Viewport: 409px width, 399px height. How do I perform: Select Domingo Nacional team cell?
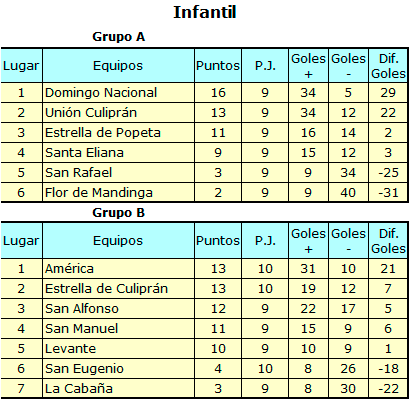coord(118,93)
